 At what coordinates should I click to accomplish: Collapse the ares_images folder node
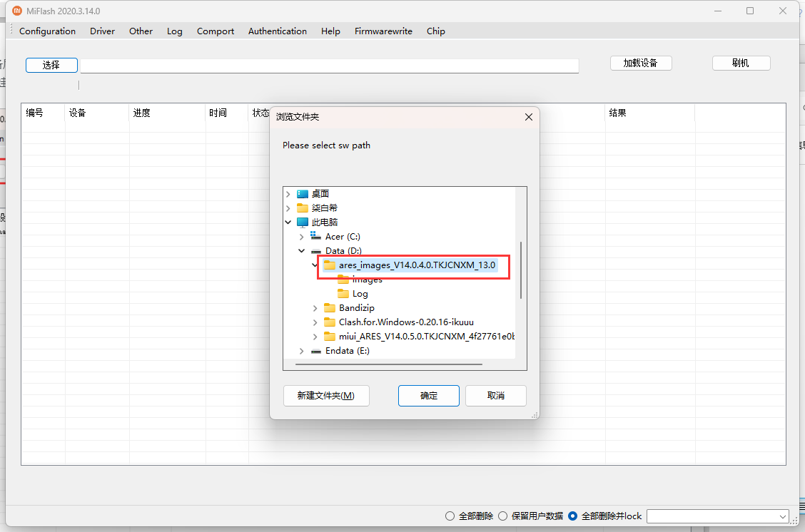tap(315, 265)
